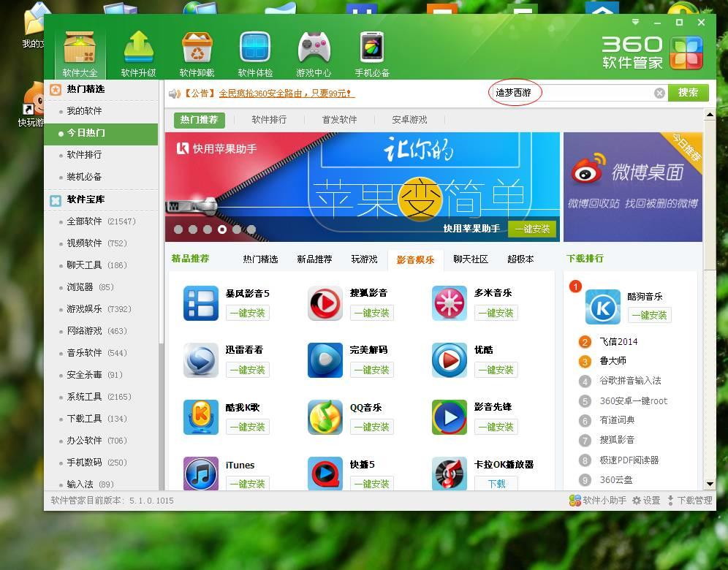Install 暴风影音5 with 一键安装
The image size is (728, 570).
248,313
